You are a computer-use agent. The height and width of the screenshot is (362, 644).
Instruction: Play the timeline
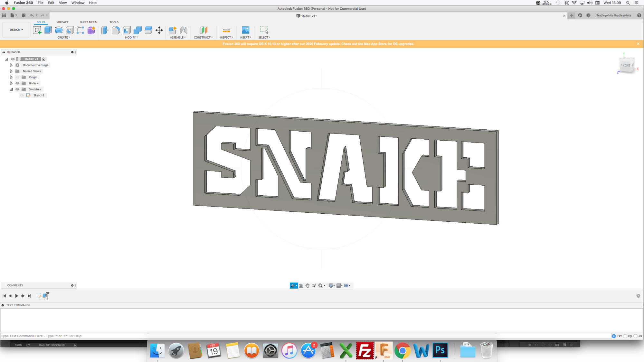pyautogui.click(x=17, y=296)
